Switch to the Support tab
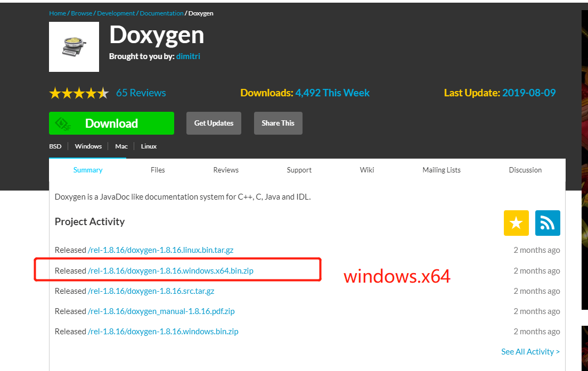 299,170
